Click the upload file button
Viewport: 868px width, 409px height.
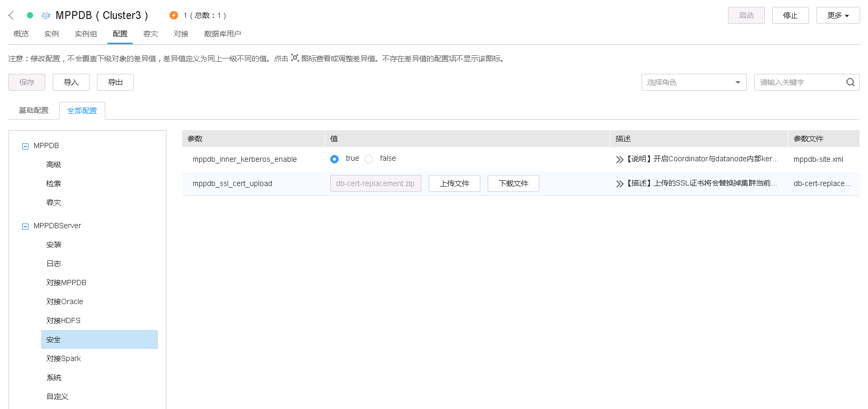pyautogui.click(x=454, y=183)
